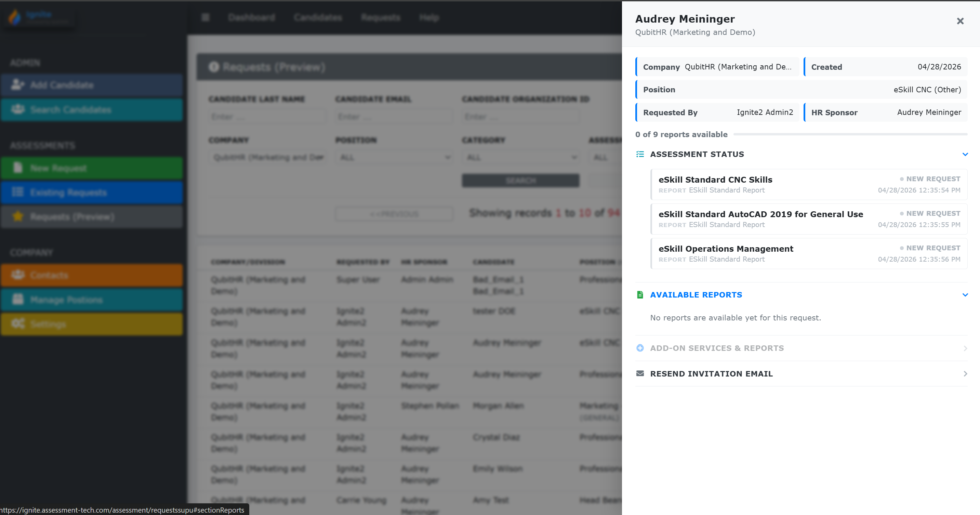Focus the Candidate Organization ID input
980x515 pixels.
pos(520,116)
